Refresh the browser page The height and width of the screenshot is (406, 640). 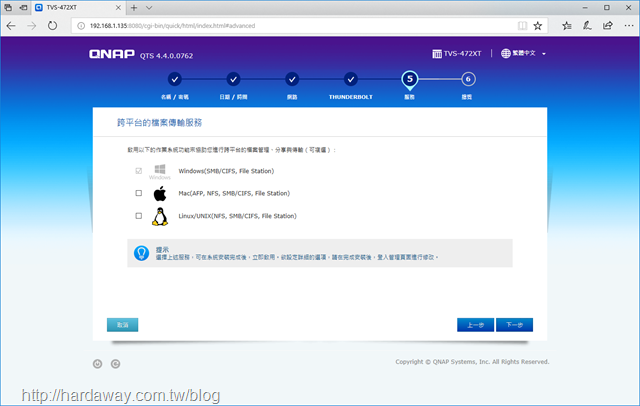[52, 26]
